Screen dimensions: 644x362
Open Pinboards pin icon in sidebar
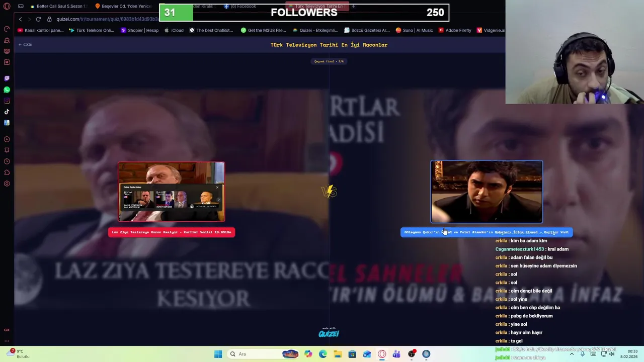pos(7,150)
